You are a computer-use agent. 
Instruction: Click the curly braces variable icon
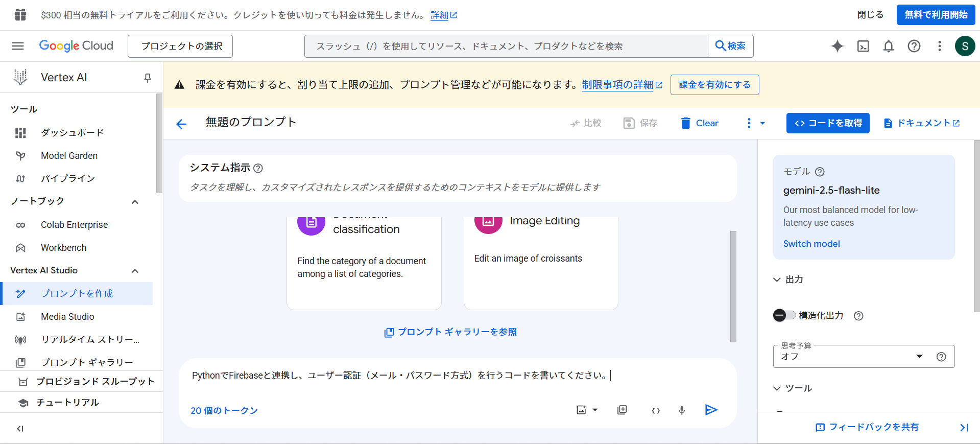point(656,410)
